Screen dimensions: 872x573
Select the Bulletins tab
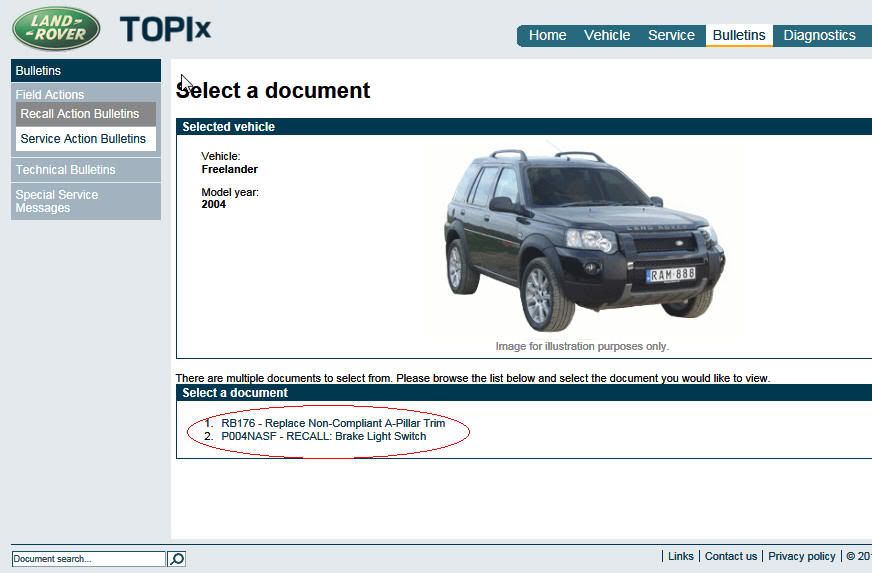tap(739, 36)
